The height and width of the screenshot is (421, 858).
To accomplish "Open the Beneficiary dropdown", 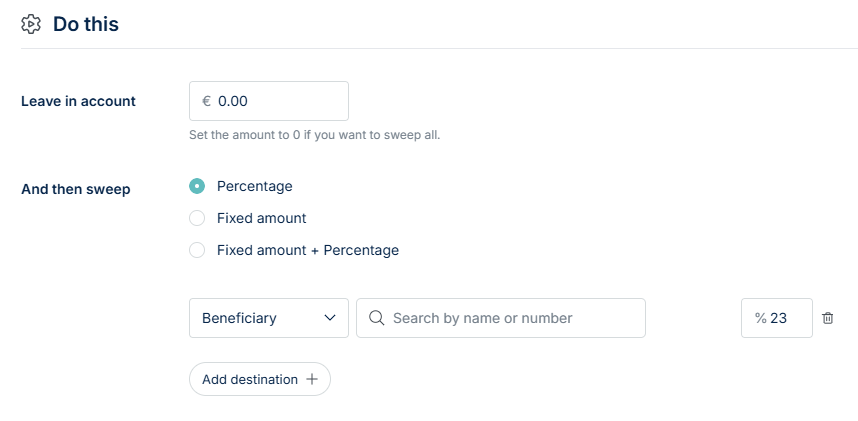I will tap(268, 318).
